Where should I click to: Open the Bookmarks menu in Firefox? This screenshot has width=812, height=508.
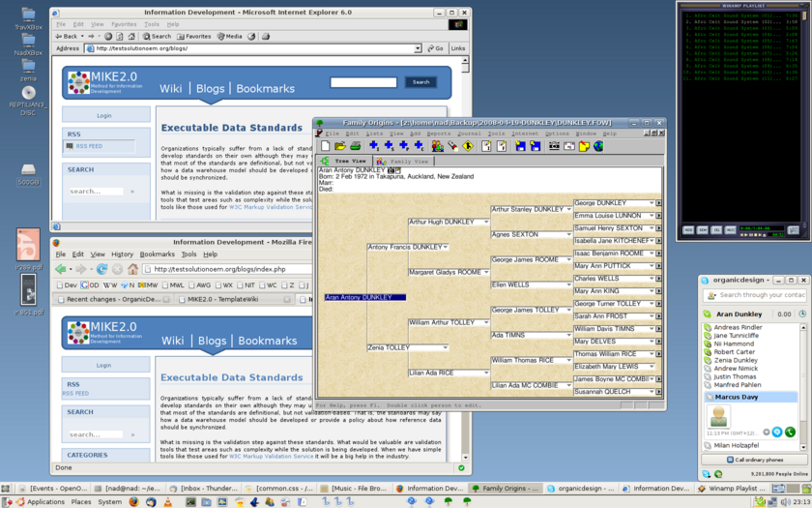point(158,254)
